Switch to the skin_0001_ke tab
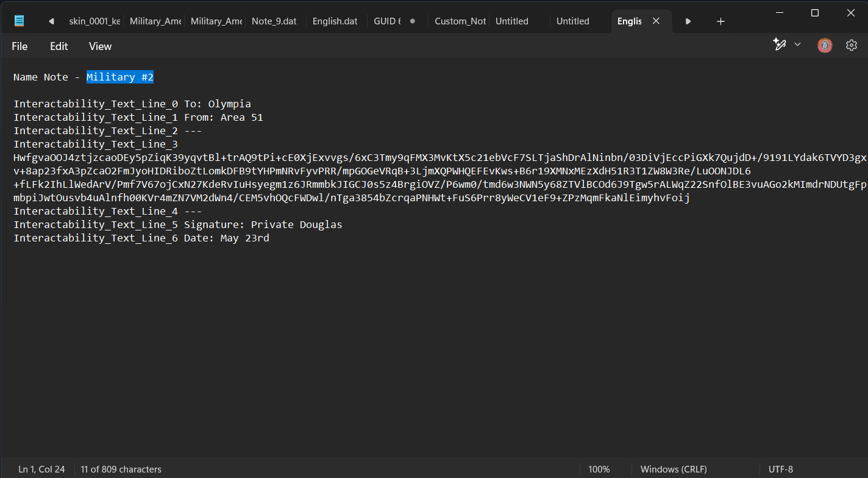Viewport: 868px width, 478px height. point(94,21)
